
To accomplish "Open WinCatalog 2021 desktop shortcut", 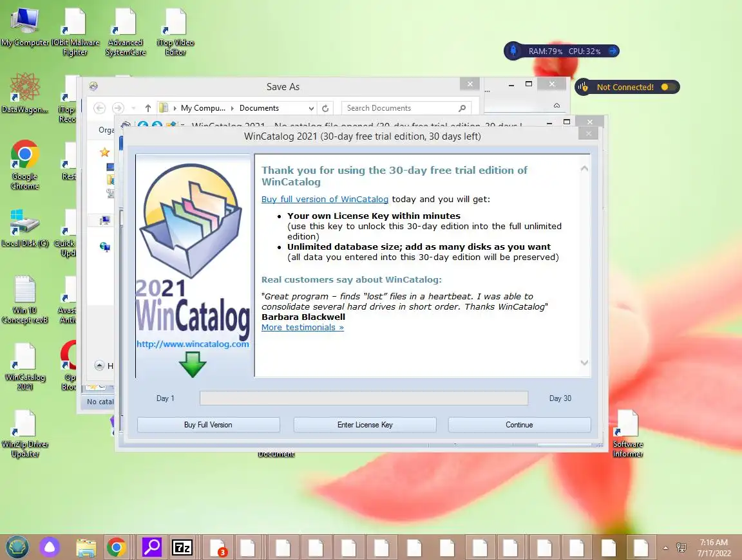I will click(x=24, y=366).
